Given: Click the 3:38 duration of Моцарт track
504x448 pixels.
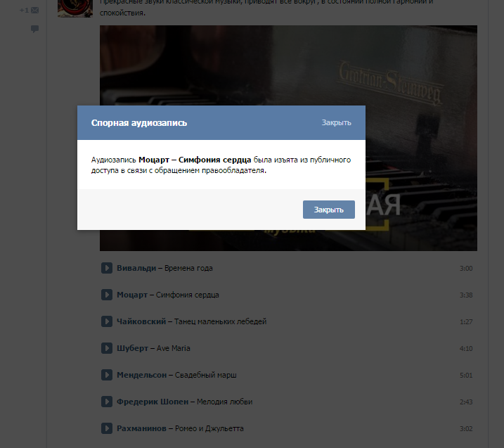Looking at the screenshot, I should tap(466, 295).
